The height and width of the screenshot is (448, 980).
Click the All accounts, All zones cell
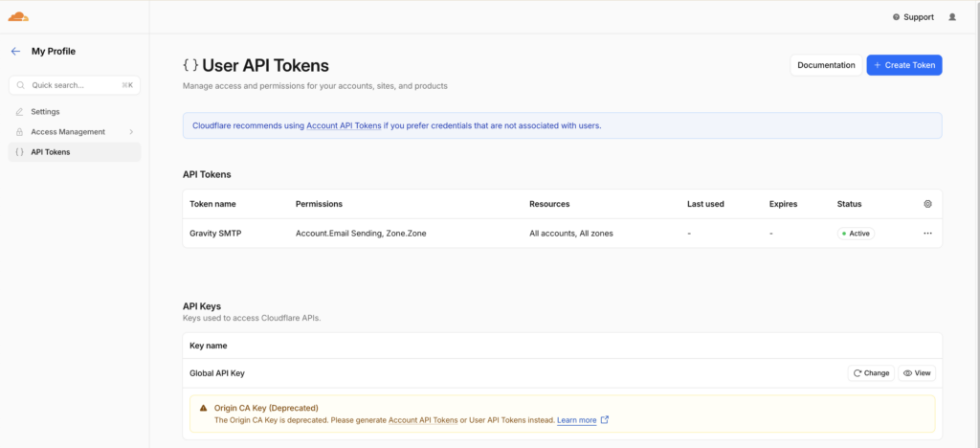[x=571, y=233]
